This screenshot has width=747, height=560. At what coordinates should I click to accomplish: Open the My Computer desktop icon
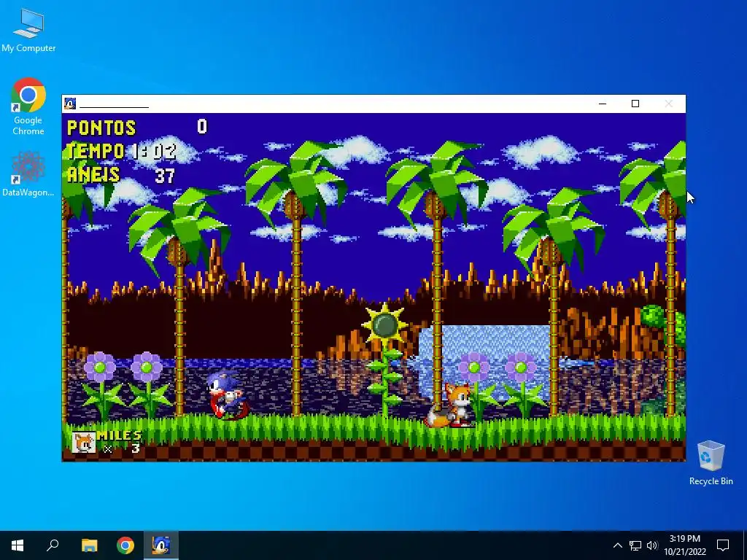(x=28, y=31)
